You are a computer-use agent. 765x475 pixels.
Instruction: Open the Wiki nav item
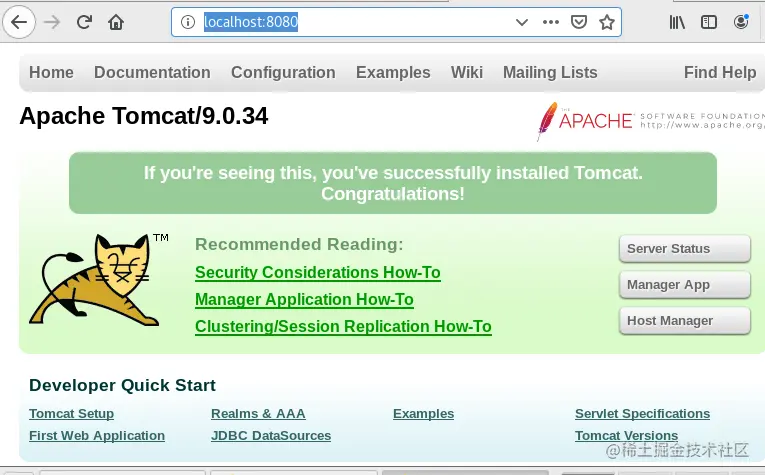pos(467,72)
